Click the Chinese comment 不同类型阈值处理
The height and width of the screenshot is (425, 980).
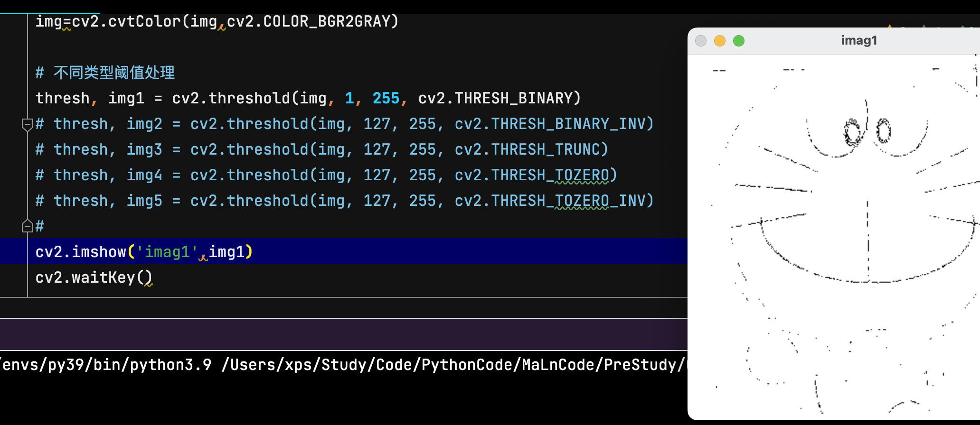pyautogui.click(x=114, y=73)
